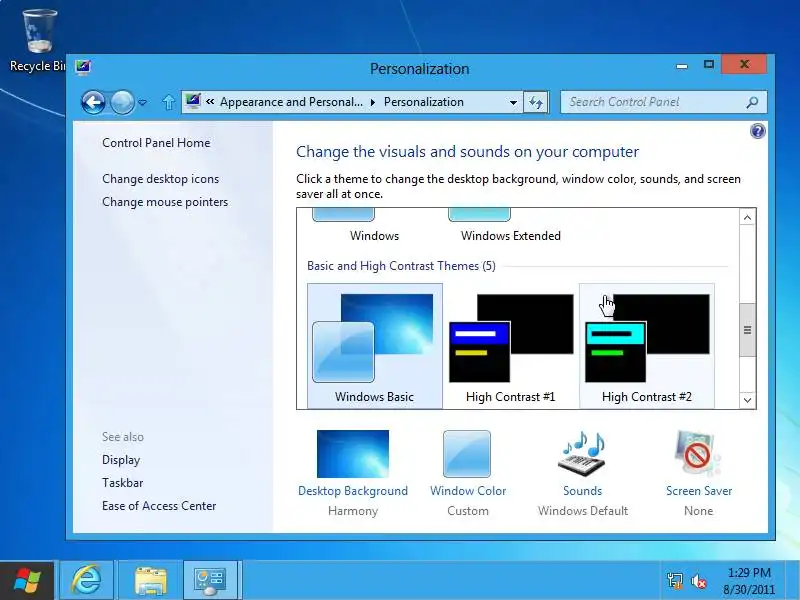Launch Internet Explorer from taskbar

(x=87, y=581)
